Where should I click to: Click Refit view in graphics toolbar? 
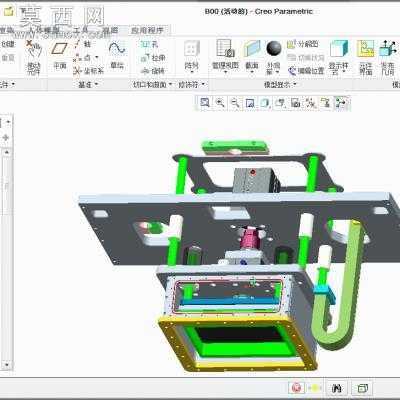[205, 103]
